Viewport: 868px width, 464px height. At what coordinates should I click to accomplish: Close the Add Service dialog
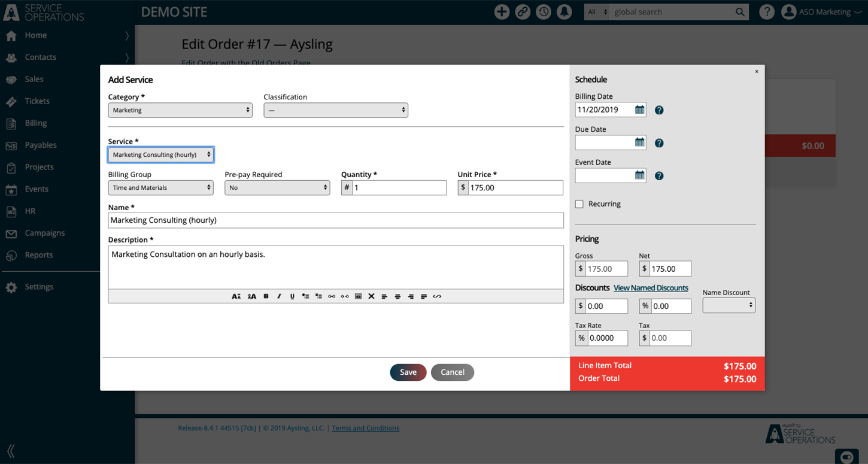757,71
